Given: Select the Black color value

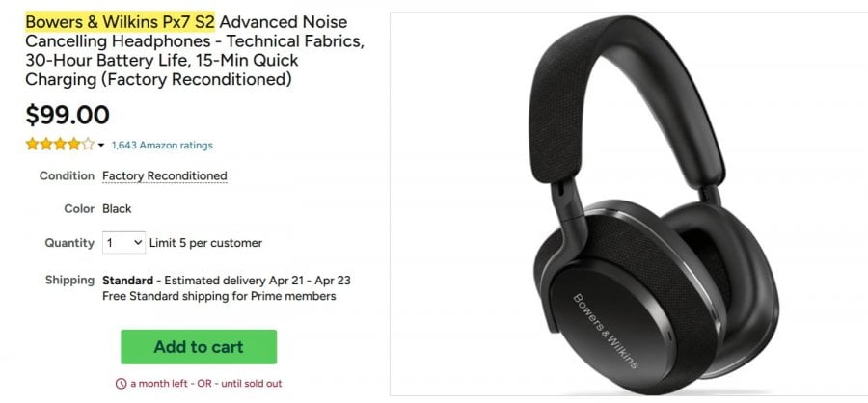Looking at the screenshot, I should tap(117, 209).
